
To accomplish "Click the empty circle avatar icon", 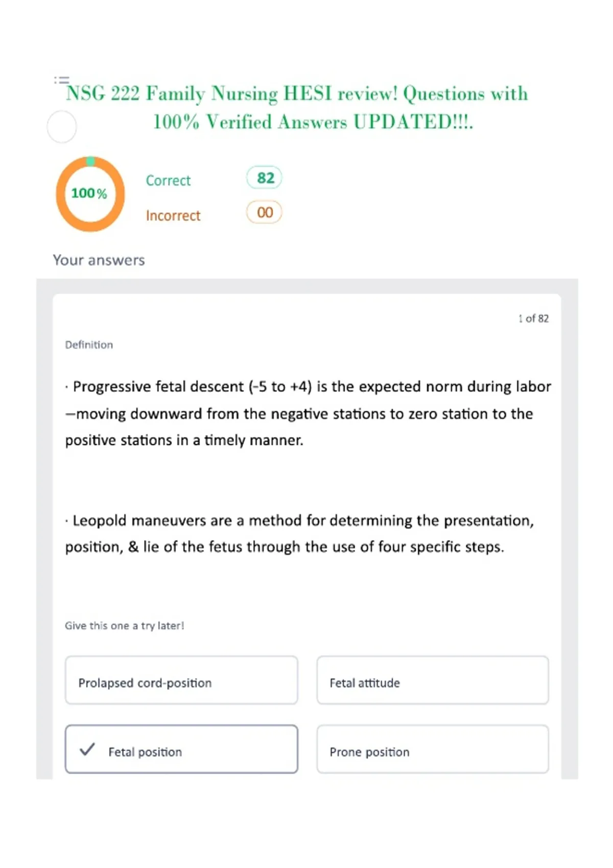I will click(x=62, y=127).
